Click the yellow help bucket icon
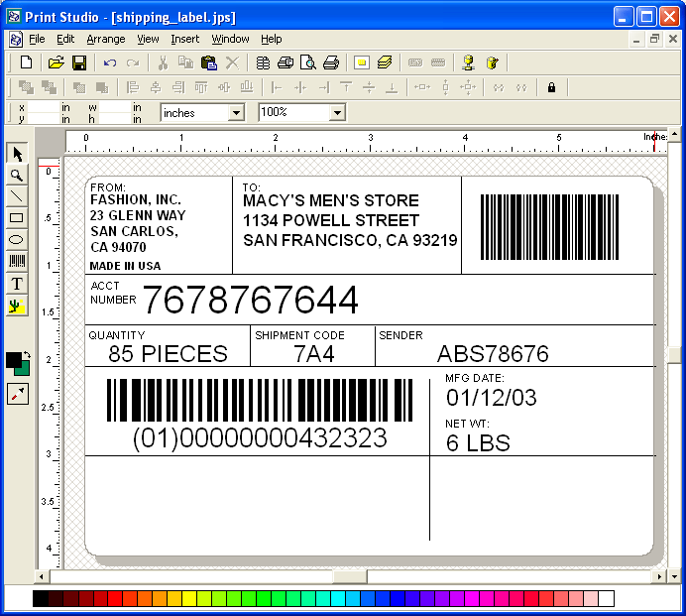686x616 pixels. coord(492,62)
